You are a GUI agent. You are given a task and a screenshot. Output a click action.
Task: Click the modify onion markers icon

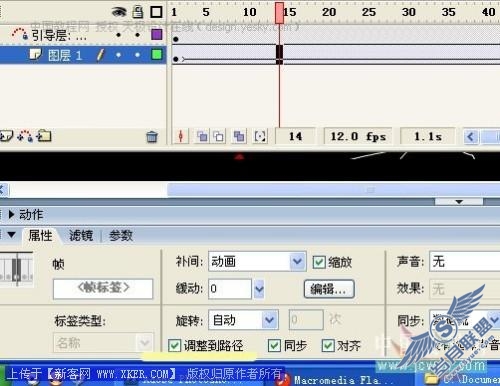click(x=260, y=136)
